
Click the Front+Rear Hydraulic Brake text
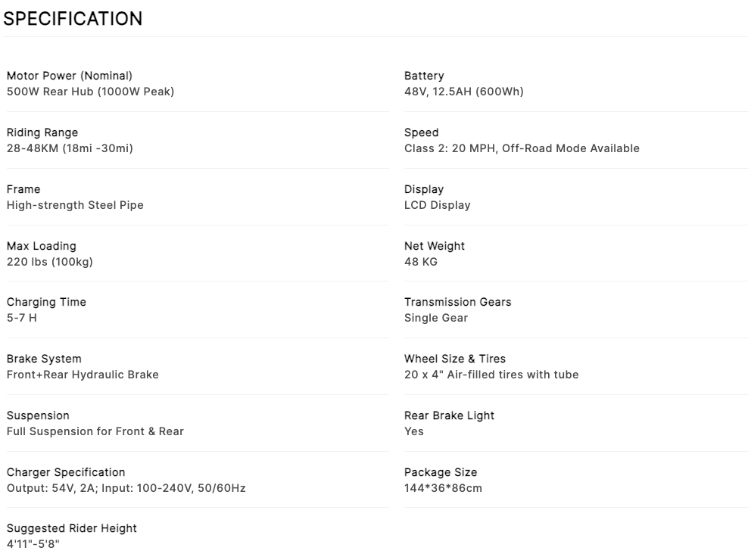pyautogui.click(x=83, y=375)
